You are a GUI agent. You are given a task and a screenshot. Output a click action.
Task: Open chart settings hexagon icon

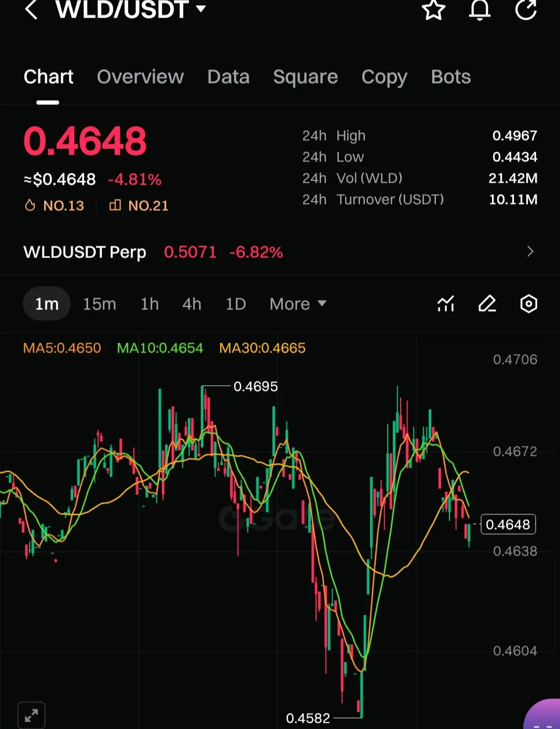click(528, 304)
